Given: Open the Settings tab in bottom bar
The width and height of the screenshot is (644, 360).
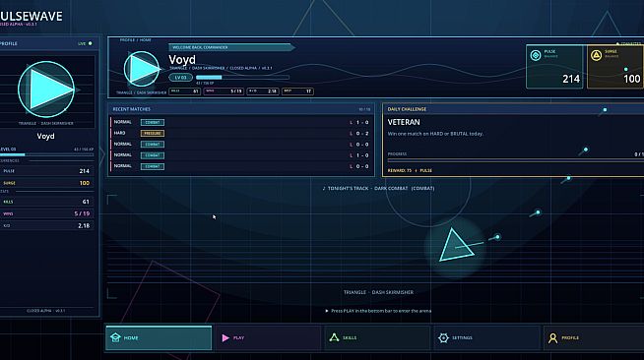Looking at the screenshot, I should click(486, 337).
